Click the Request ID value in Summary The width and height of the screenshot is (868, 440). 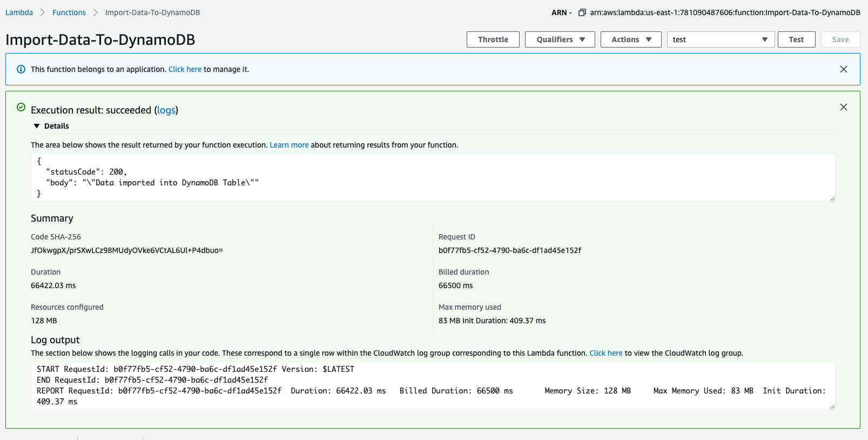coord(509,250)
